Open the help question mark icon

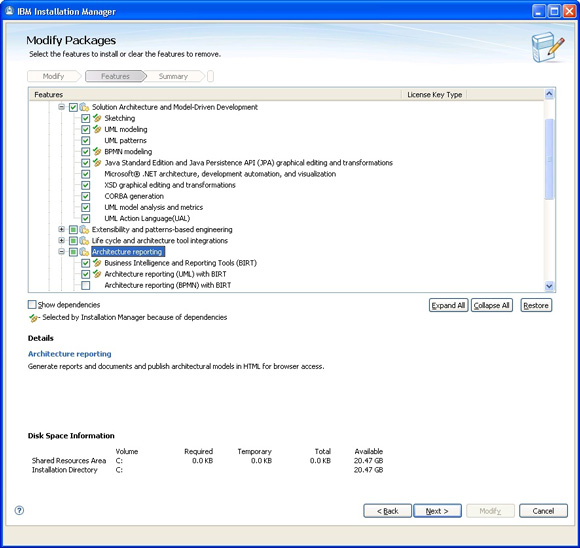tap(19, 510)
